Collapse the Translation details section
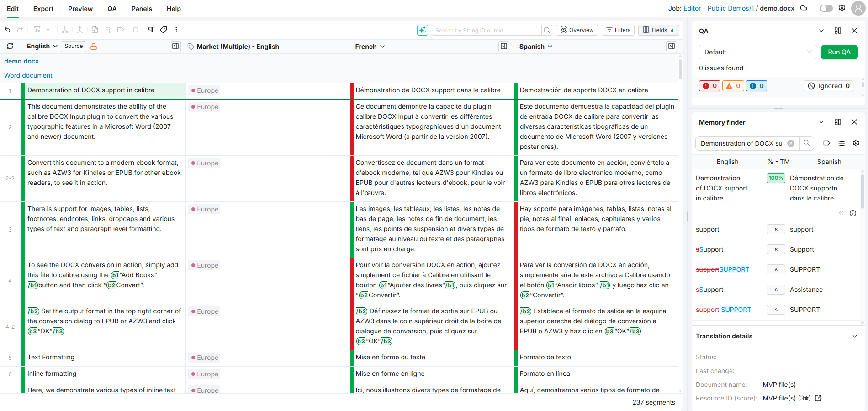Image resolution: width=868 pixels, height=411 pixels. (x=854, y=336)
